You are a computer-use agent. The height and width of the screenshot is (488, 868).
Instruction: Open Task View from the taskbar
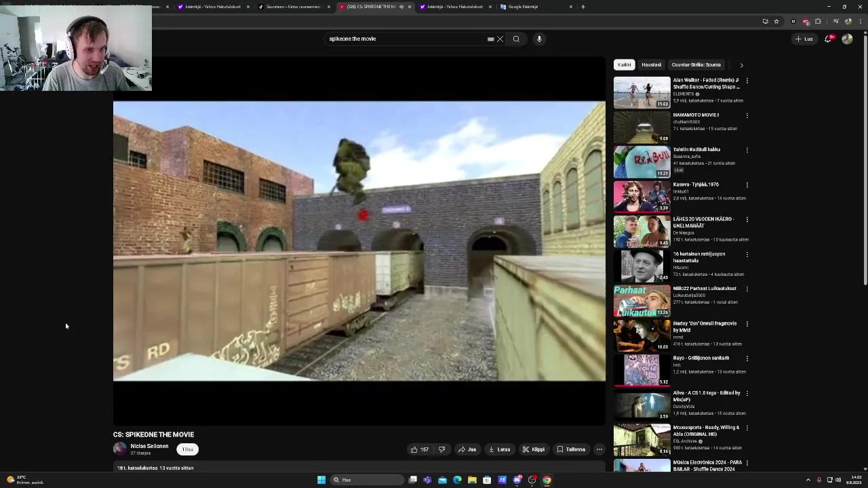tap(412, 480)
